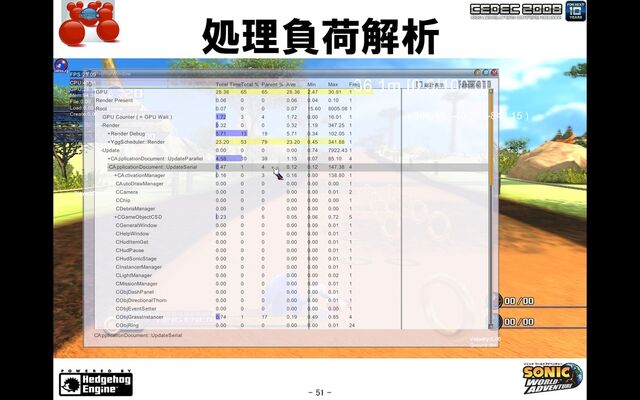
Task: Expand the YggScheduler::Render node
Action: [x=109, y=142]
